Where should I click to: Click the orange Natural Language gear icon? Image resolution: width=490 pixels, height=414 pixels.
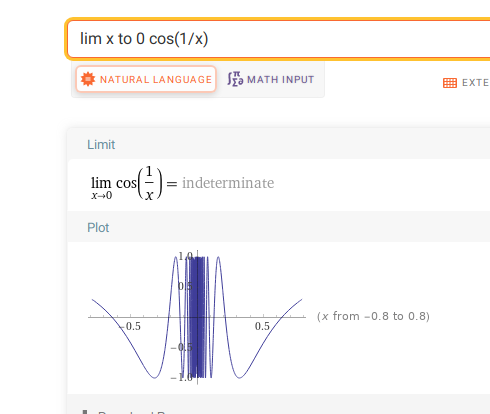(x=88, y=79)
